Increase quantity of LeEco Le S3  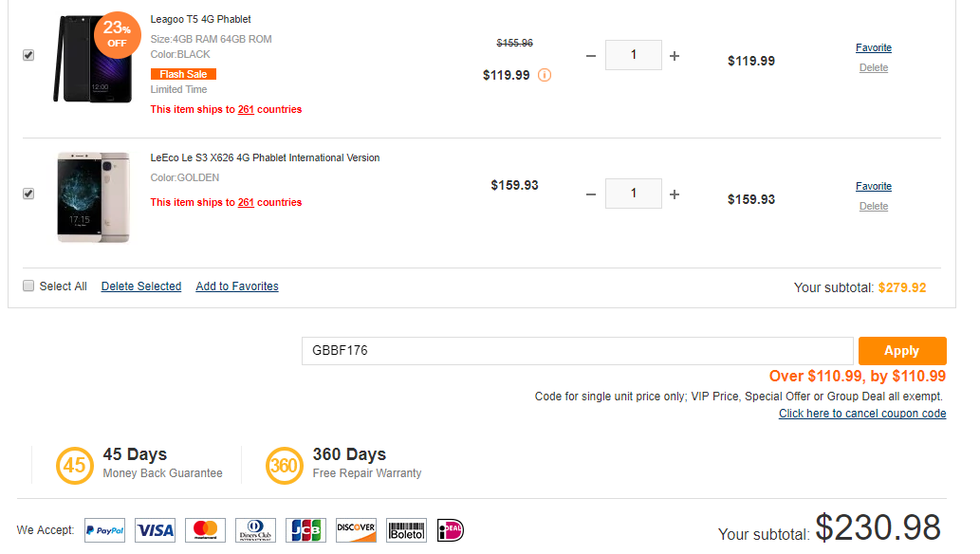[675, 194]
